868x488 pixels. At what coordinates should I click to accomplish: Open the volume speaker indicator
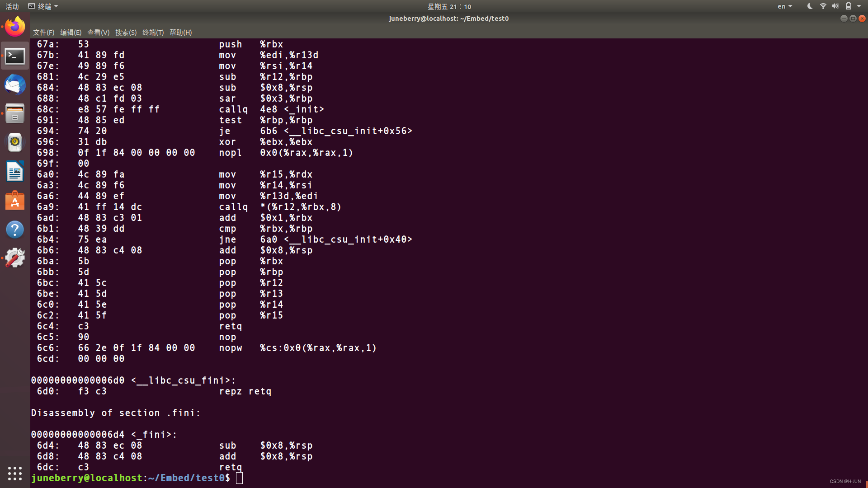pos(835,6)
